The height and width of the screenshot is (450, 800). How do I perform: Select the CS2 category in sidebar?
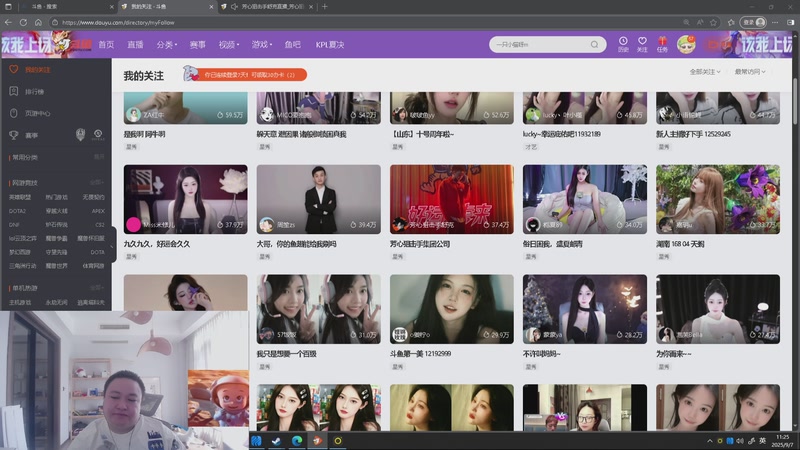click(x=99, y=224)
